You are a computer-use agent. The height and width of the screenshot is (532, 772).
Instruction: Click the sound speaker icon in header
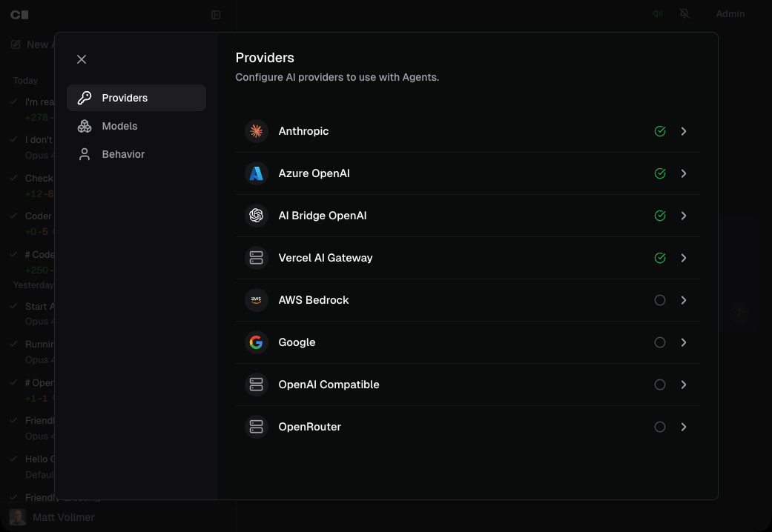pyautogui.click(x=658, y=14)
